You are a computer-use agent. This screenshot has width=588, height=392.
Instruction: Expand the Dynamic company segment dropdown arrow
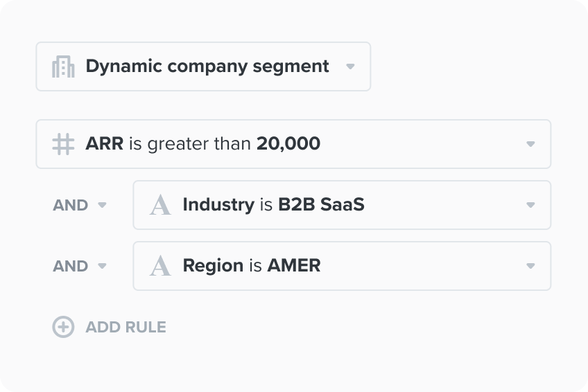350,66
